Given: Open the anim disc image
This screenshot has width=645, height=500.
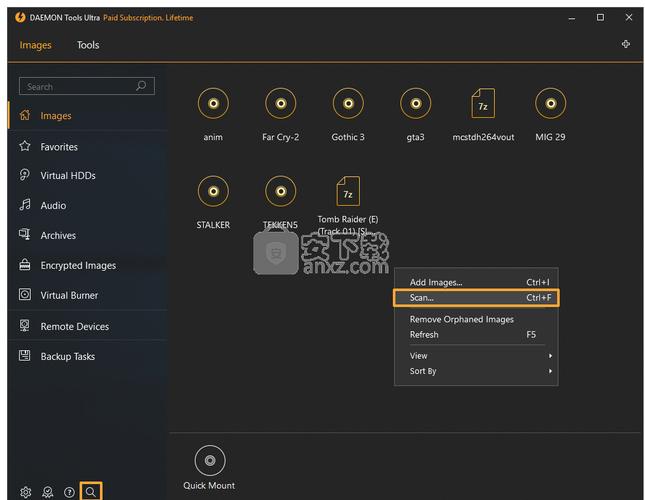Looking at the screenshot, I should [x=213, y=104].
